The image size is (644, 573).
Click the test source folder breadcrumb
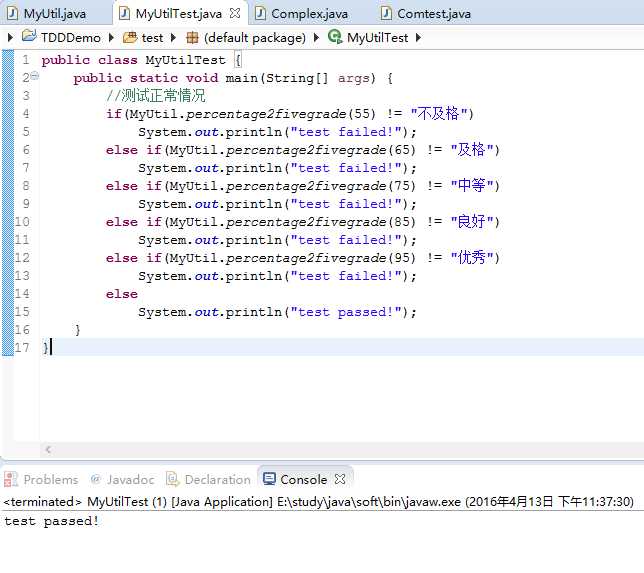152,38
